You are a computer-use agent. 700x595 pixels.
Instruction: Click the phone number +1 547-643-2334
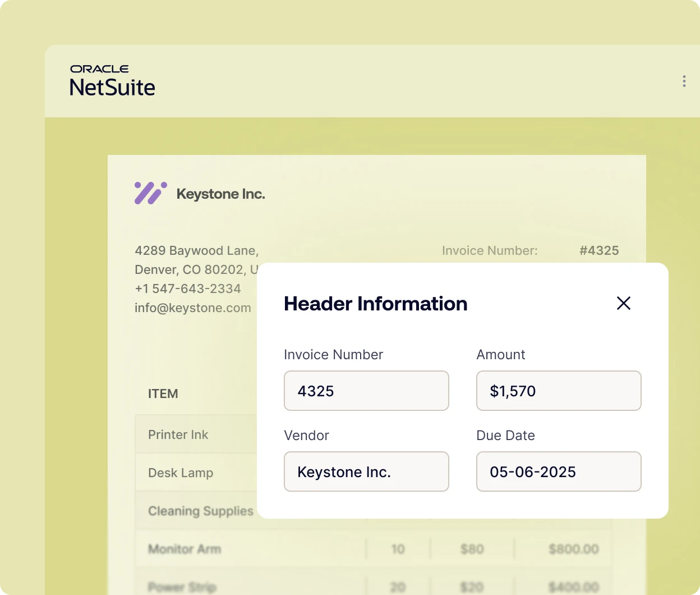[x=187, y=289]
